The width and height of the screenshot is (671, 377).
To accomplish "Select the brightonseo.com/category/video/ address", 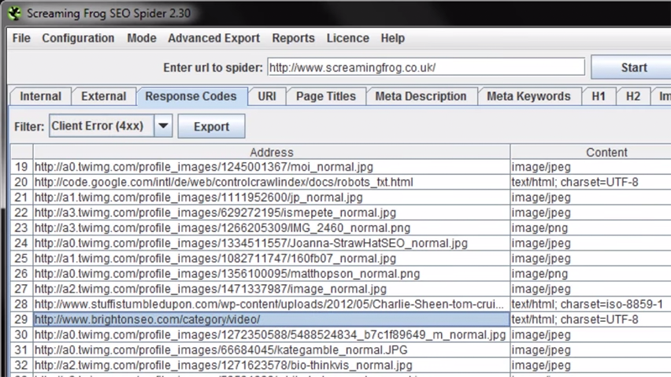I will pos(271,320).
